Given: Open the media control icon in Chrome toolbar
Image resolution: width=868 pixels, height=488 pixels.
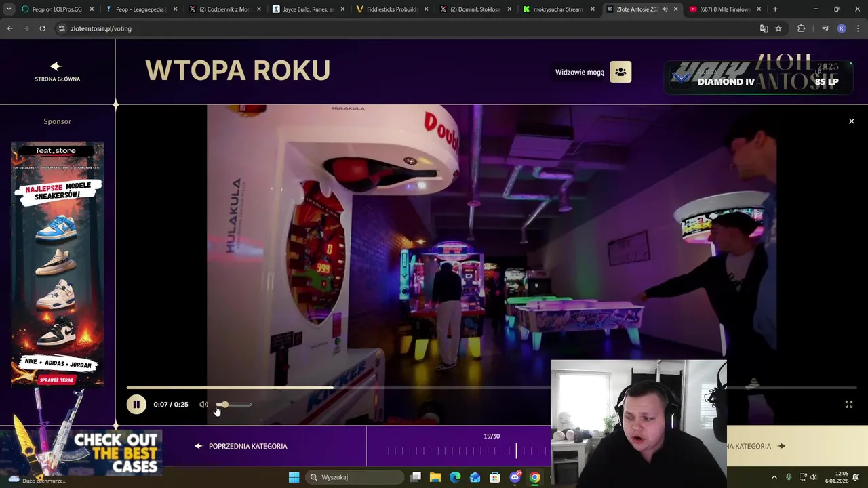Looking at the screenshot, I should click(825, 28).
